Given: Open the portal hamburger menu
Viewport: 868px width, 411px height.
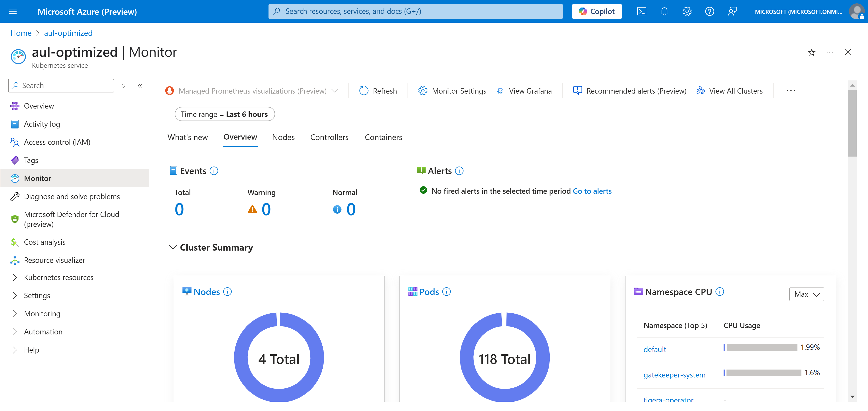Looking at the screenshot, I should coord(13,12).
